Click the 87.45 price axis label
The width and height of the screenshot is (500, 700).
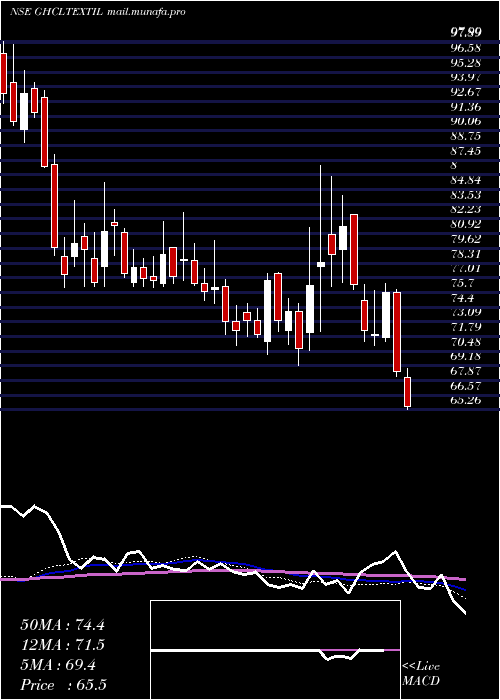pyautogui.click(x=465, y=151)
